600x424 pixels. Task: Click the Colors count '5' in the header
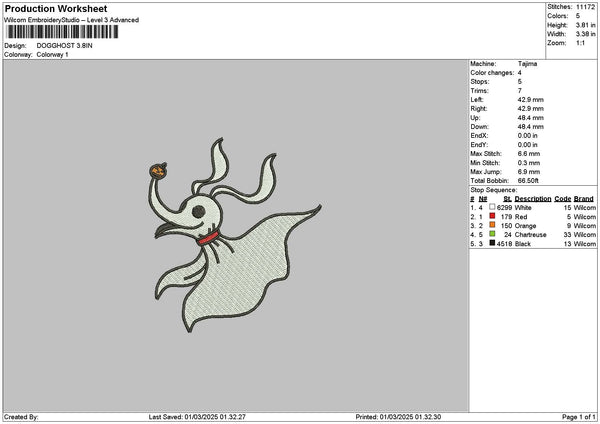point(578,16)
